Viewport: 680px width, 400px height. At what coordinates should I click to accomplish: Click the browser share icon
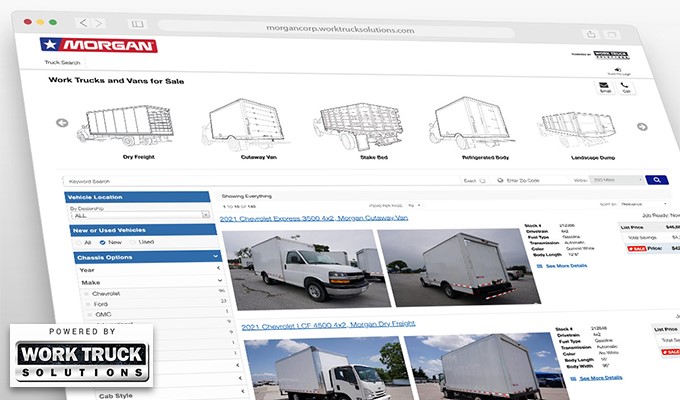[x=591, y=34]
